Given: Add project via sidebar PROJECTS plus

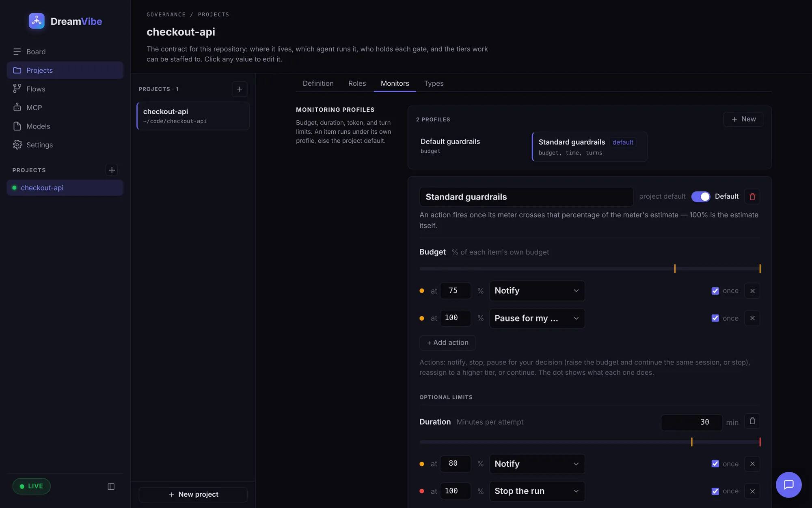Looking at the screenshot, I should click(112, 170).
